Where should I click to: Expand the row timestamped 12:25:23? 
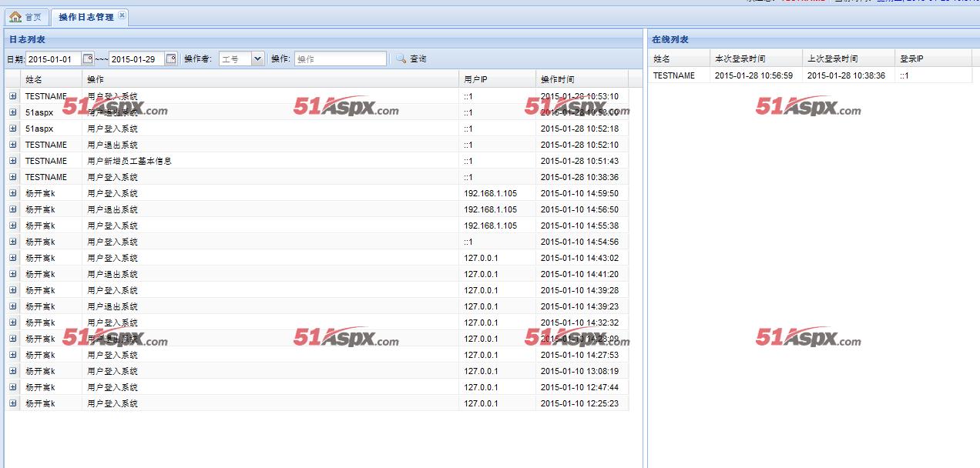point(13,403)
